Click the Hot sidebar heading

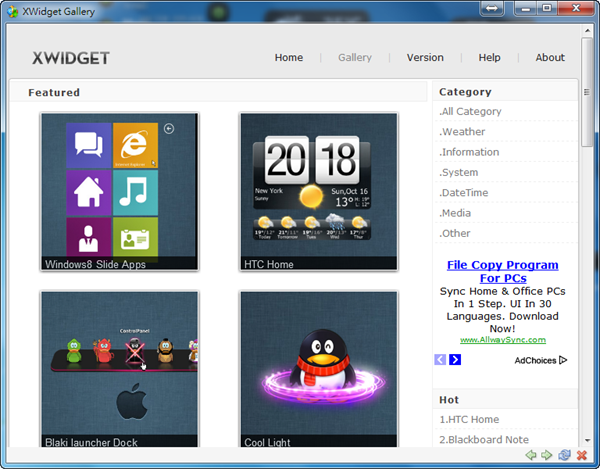(x=449, y=400)
